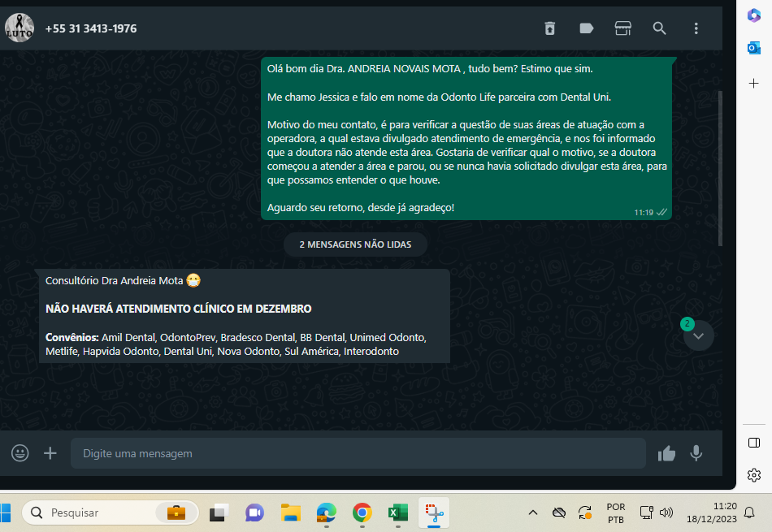This screenshot has width=772, height=532.
Task: Show hidden tray icons chevron
Action: click(533, 513)
